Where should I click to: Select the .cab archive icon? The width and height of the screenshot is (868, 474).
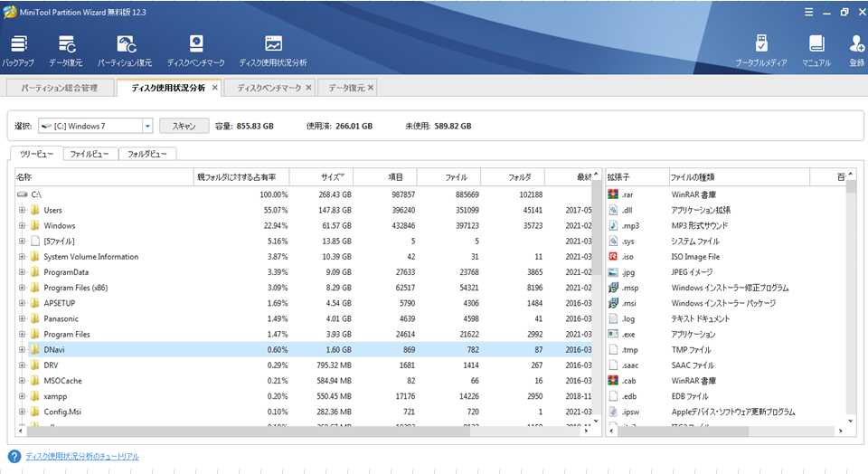click(x=613, y=381)
